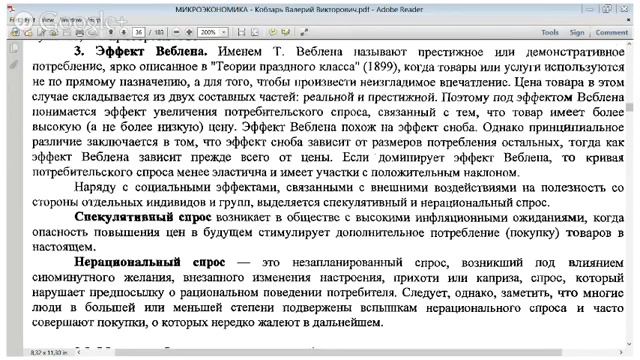Click the scroll right arrow at bottom
The image size is (640, 360).
621,352
